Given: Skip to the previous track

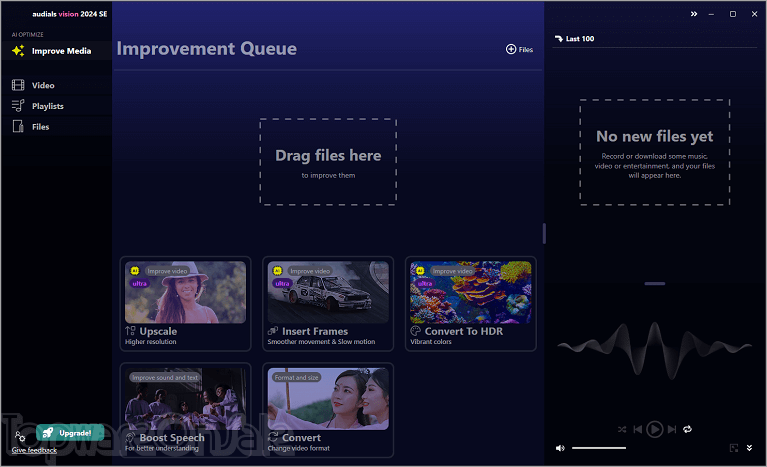Looking at the screenshot, I should click(637, 429).
